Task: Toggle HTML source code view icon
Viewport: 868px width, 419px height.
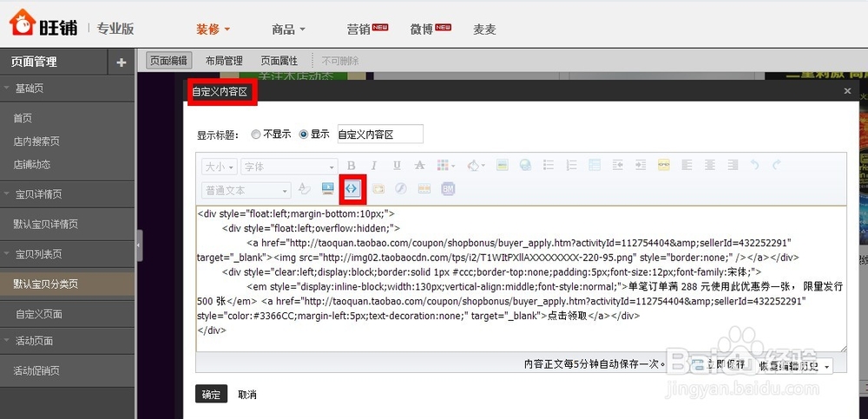Action: [352, 189]
